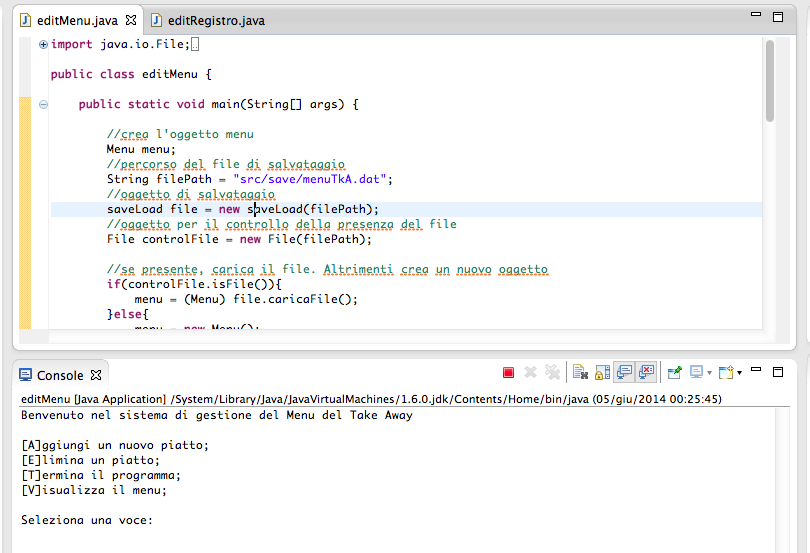This screenshot has width=810, height=553.
Task: Terminate the running program with the red stop icon
Action: tap(508, 373)
